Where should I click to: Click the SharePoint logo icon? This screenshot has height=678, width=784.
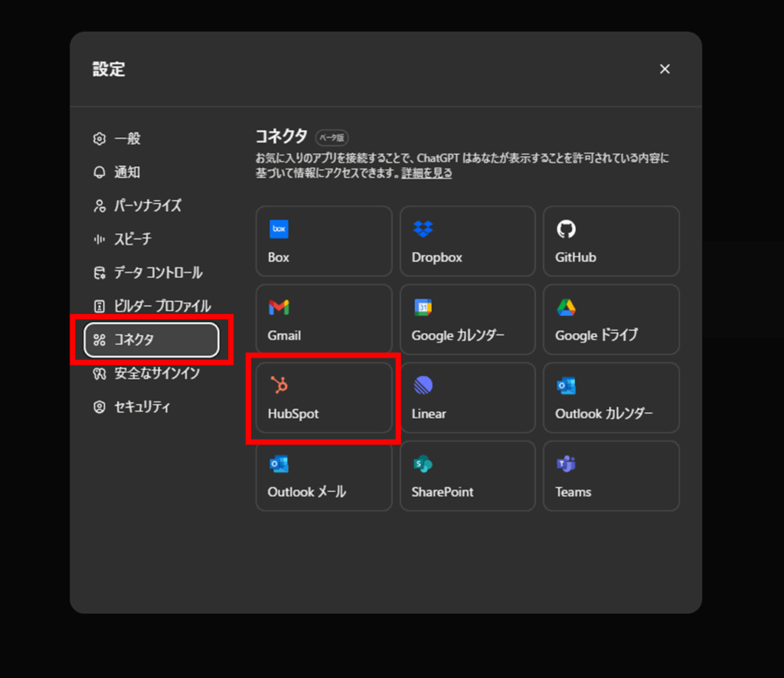(423, 463)
